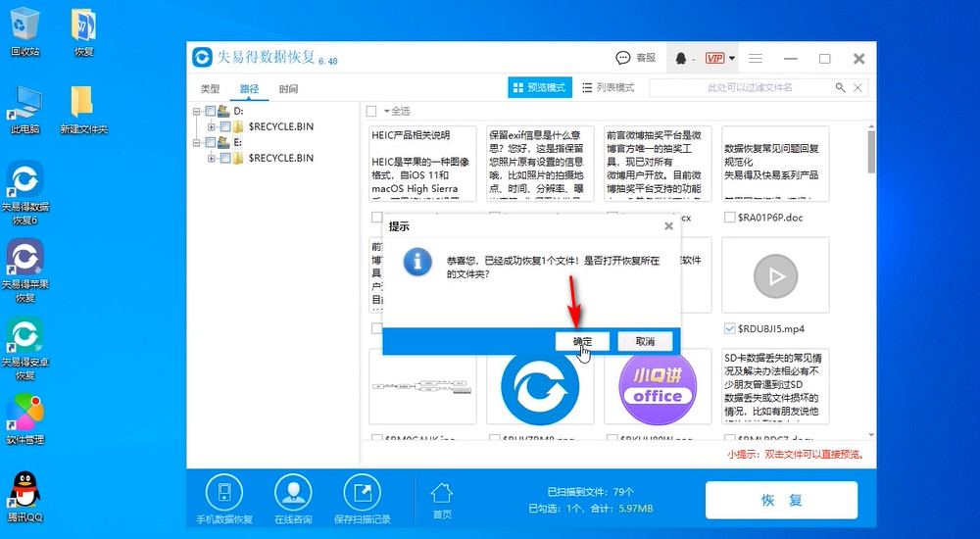980x539 pixels.
Task: Launch 失易得安卓恢复 desktop shortcut
Action: pyautogui.click(x=25, y=334)
